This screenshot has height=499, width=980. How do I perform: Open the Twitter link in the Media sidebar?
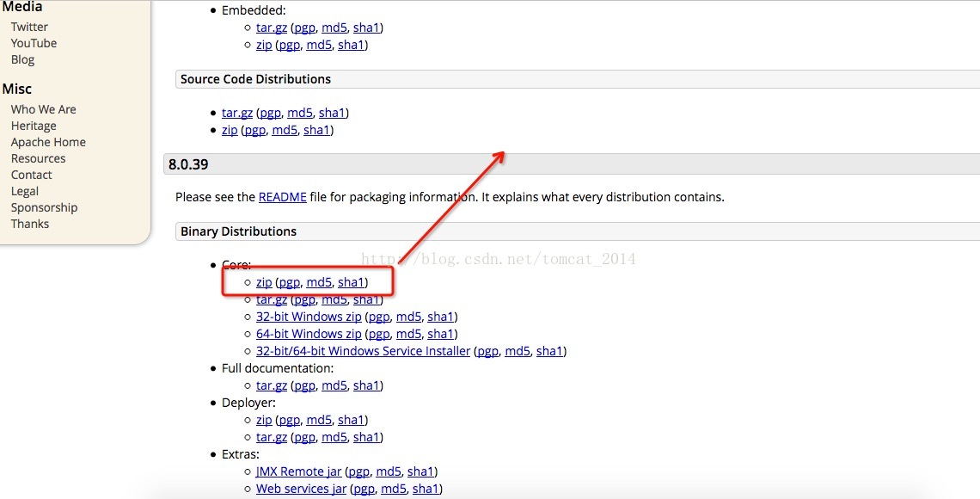[x=28, y=27]
